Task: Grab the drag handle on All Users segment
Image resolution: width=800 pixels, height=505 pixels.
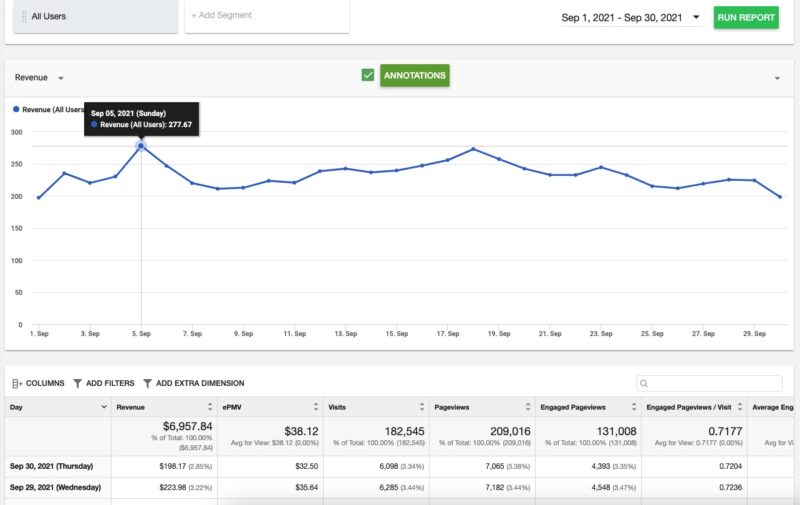Action: [x=24, y=16]
